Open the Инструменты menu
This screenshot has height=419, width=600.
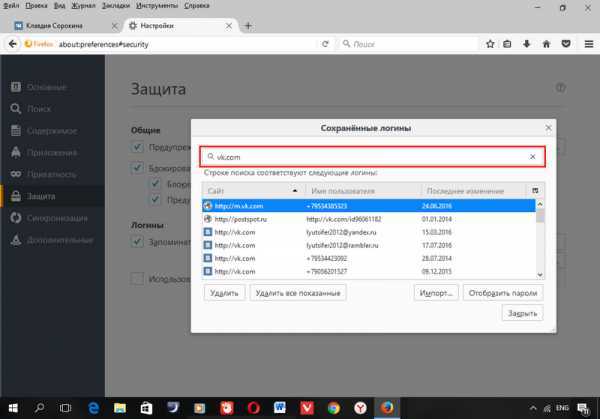click(157, 6)
